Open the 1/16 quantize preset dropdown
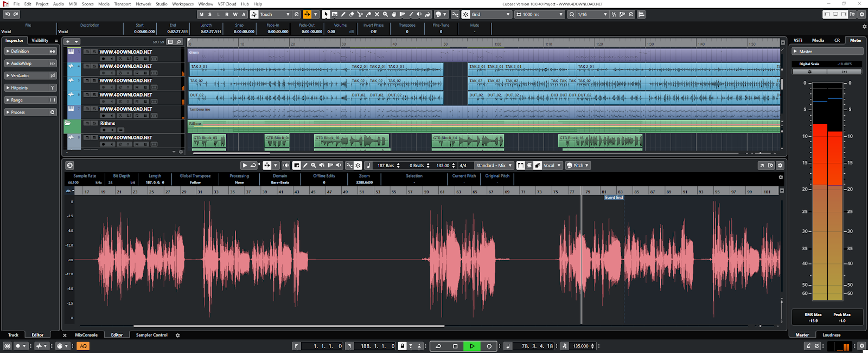 [x=592, y=14]
